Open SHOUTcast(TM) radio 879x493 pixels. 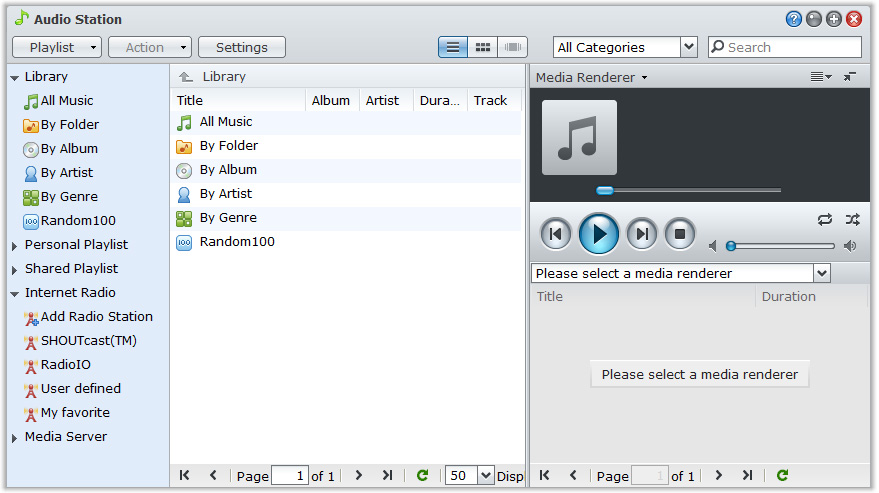pos(80,341)
